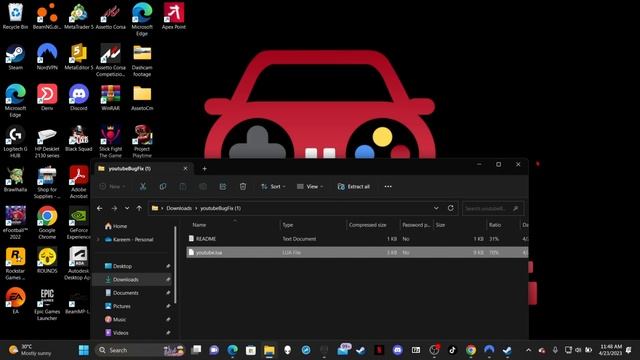Go forward with the forward arrow
Image resolution: width=640 pixels, height=360 pixels.
coord(114,208)
